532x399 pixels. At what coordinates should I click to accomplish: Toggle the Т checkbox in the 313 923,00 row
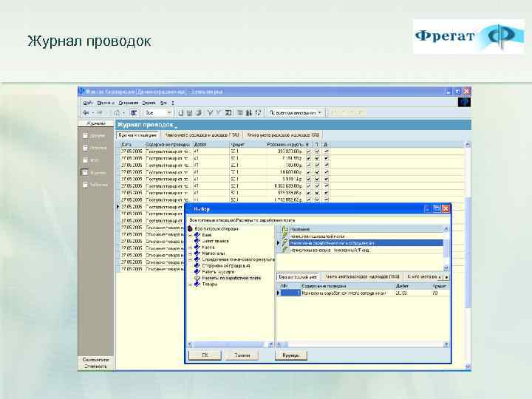click(317, 151)
